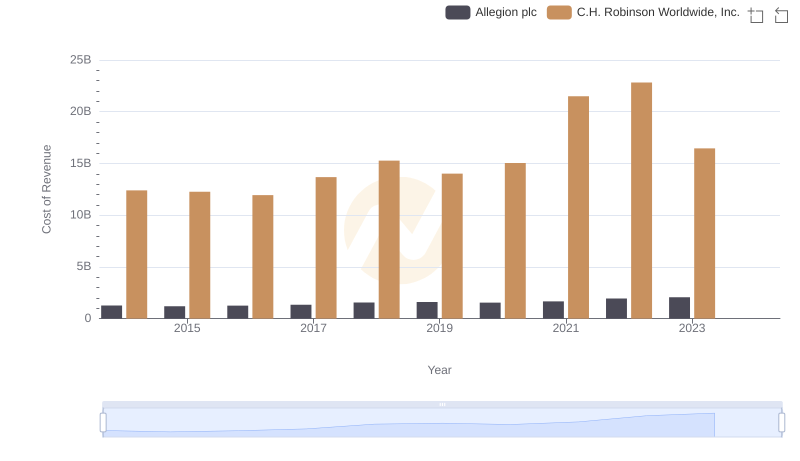Viewport: 800px width, 461px height.
Task: Select the 2023 C.H. Robinson bar
Action: (705, 234)
